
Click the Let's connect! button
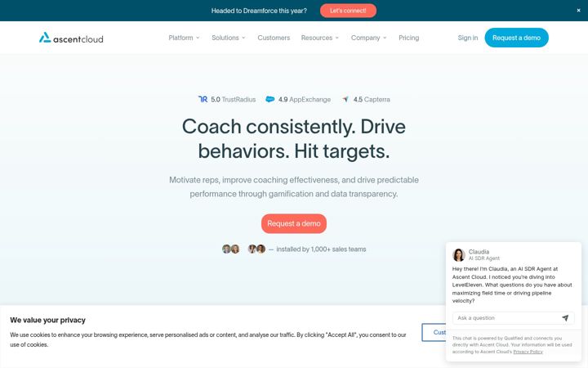(x=348, y=11)
